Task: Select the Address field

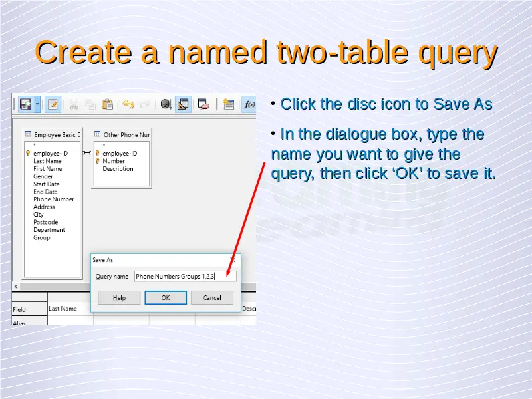Action: tap(44, 207)
